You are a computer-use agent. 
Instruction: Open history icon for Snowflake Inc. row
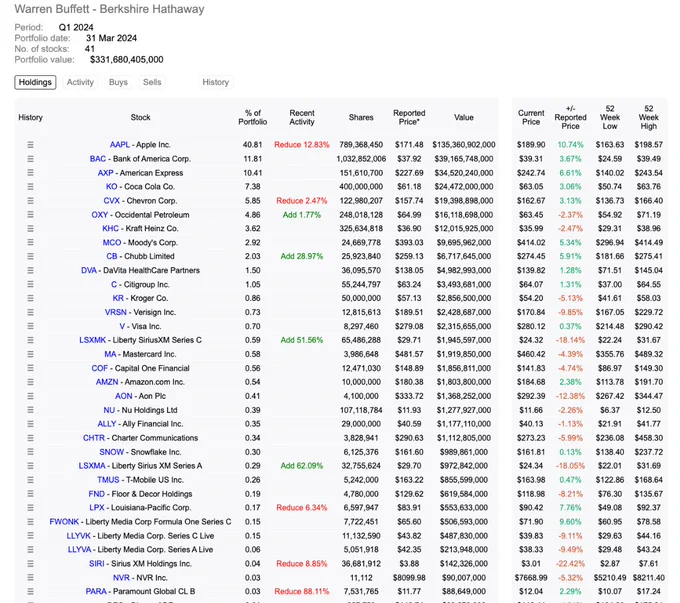[x=30, y=452]
